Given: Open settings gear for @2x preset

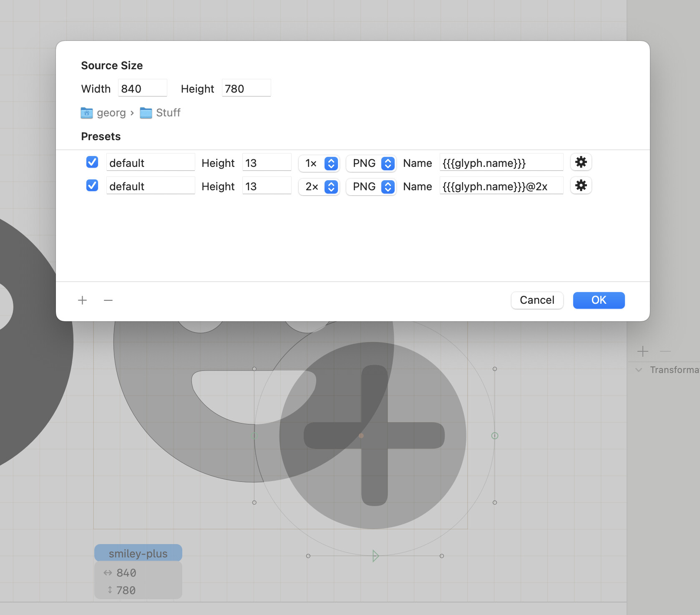Looking at the screenshot, I should click(581, 186).
